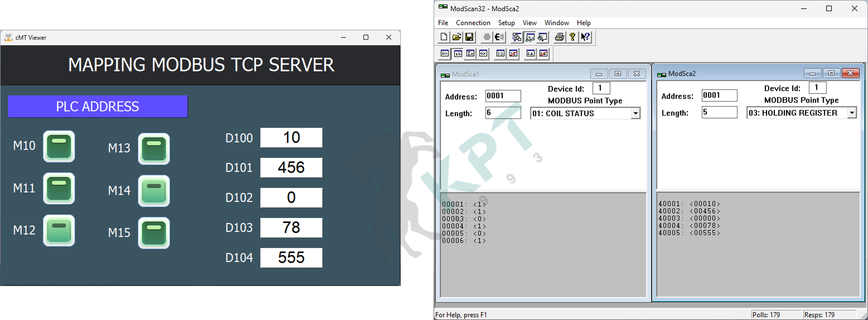Click coil row '00006: <1>'
The width and height of the screenshot is (868, 320).
tap(464, 241)
